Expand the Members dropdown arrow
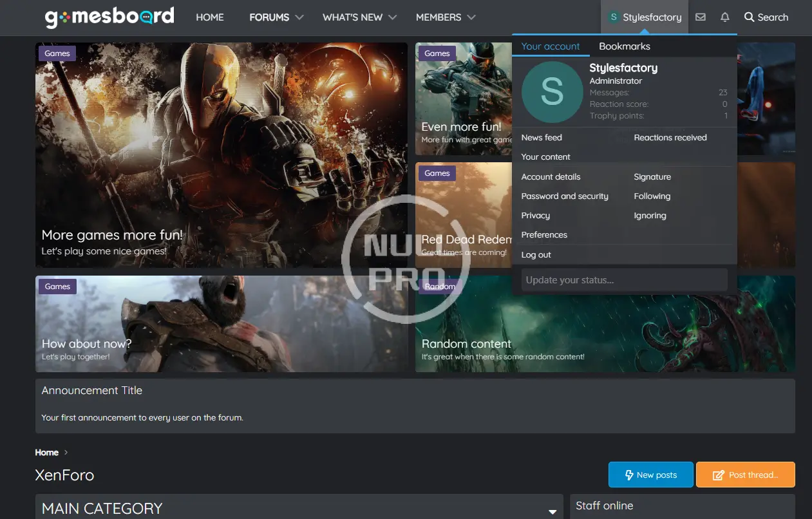Image resolution: width=812 pixels, height=519 pixels. click(471, 17)
